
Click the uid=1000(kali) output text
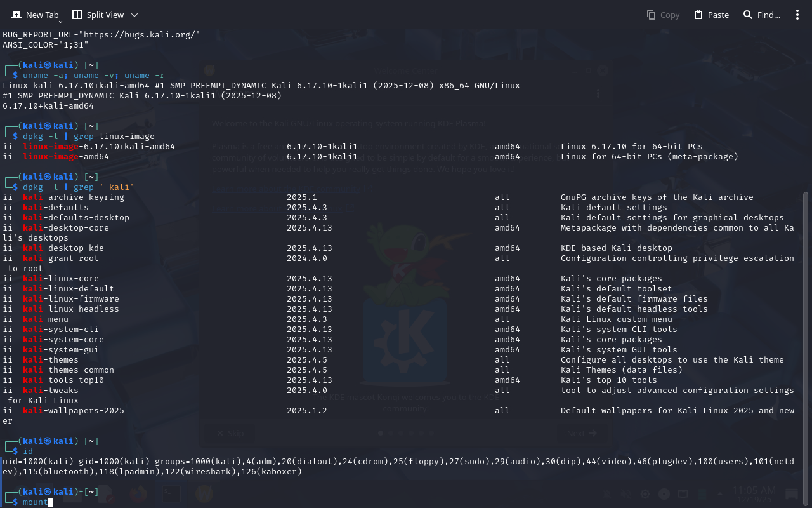click(38, 462)
